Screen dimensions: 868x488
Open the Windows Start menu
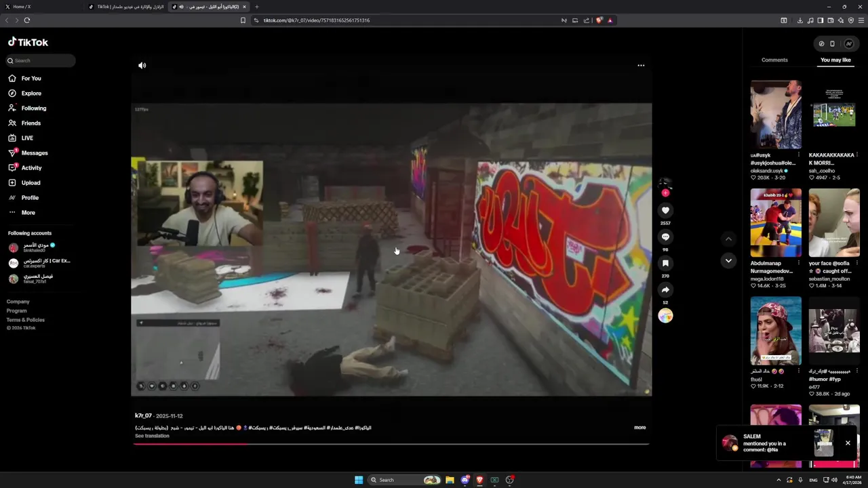click(x=359, y=480)
